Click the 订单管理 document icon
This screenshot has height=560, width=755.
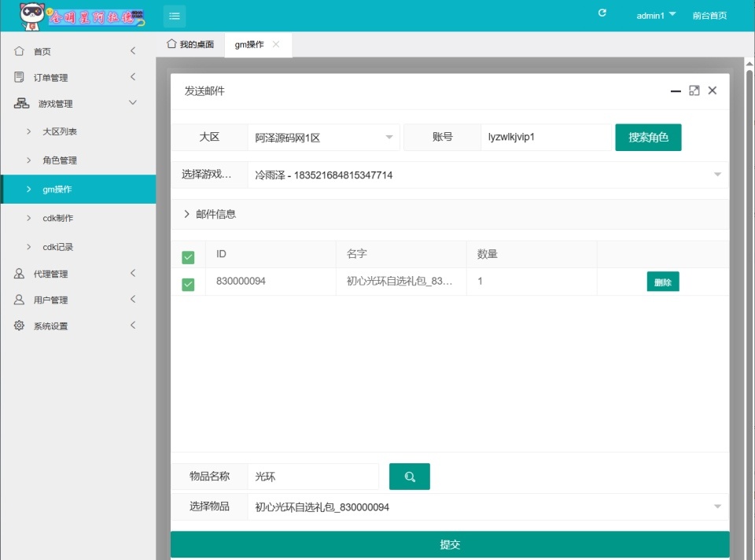tap(19, 77)
